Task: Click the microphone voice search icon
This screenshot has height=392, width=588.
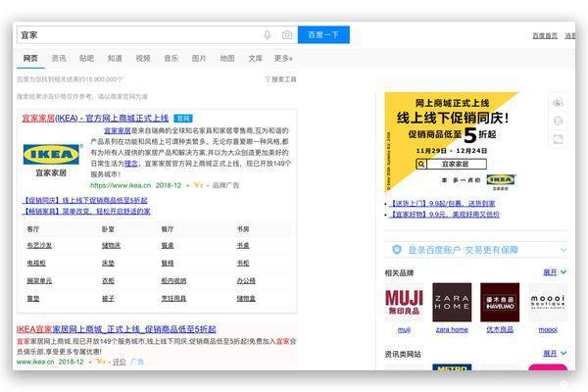Action: pos(268,35)
